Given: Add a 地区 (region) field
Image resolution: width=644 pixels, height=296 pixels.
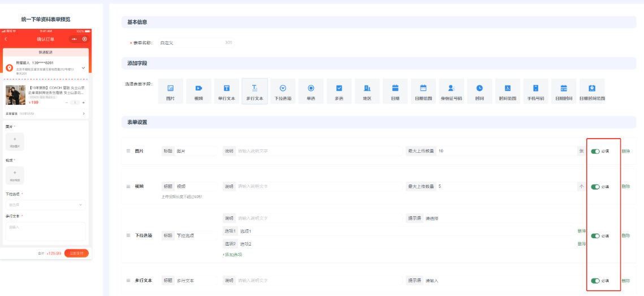Looking at the screenshot, I should click(367, 91).
